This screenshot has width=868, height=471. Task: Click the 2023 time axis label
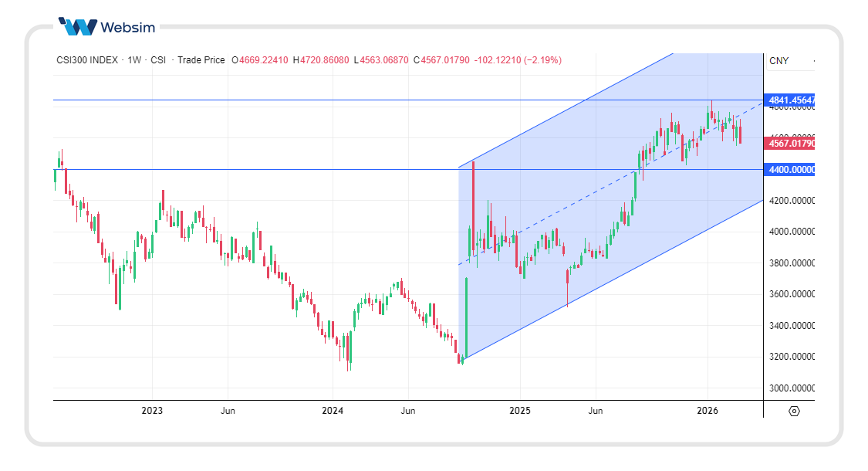152,411
